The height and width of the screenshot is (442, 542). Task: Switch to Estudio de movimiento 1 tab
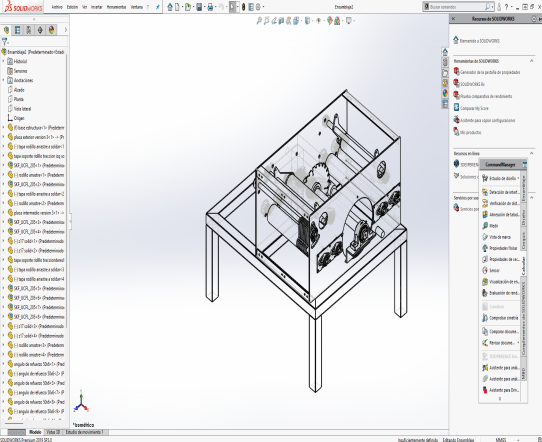(x=84, y=432)
